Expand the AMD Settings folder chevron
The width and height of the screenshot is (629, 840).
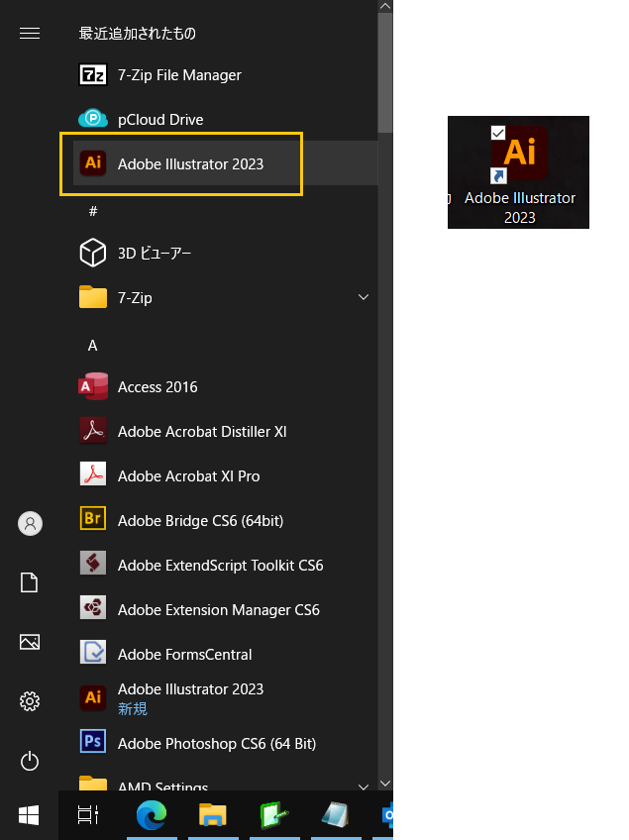(364, 787)
